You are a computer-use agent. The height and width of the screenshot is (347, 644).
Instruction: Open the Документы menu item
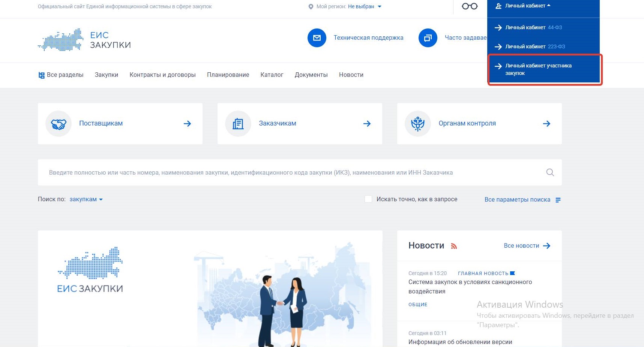tap(311, 75)
